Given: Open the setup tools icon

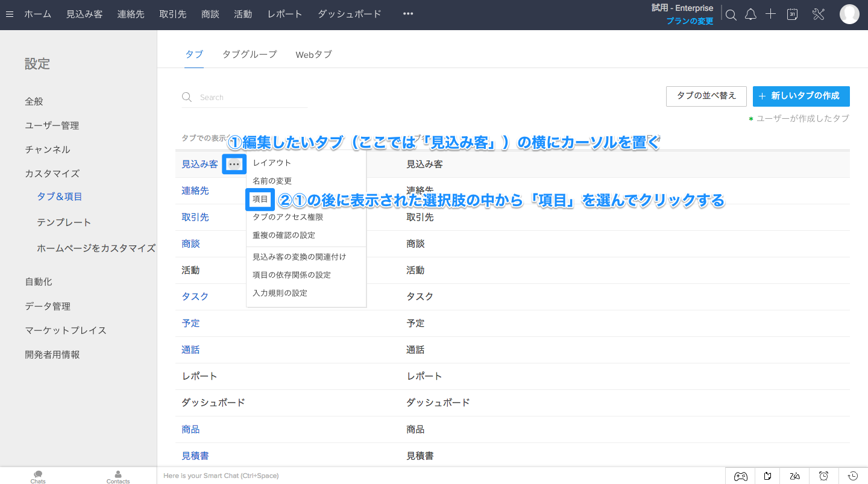Looking at the screenshot, I should (x=818, y=14).
